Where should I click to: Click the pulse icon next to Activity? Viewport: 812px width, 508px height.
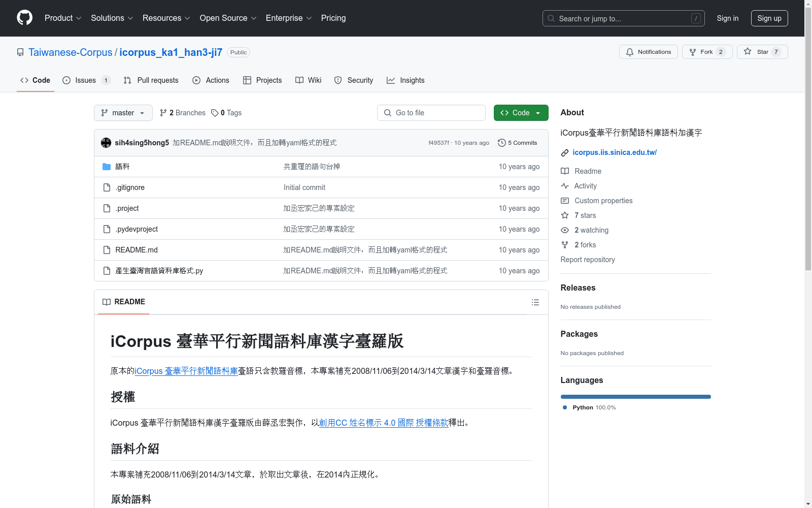(565, 186)
